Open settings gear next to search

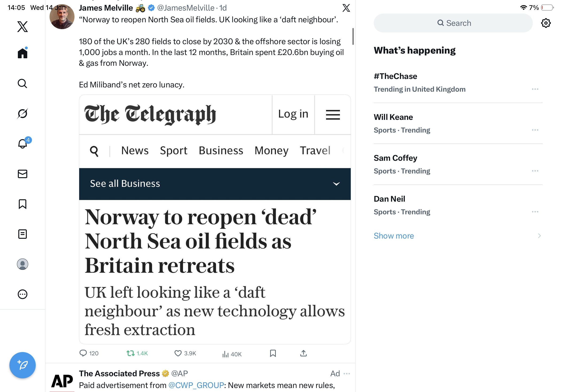click(x=545, y=23)
